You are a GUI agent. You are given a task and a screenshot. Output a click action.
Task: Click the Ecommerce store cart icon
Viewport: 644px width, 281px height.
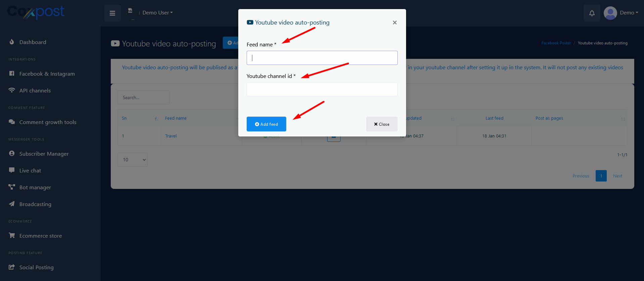pos(12,236)
